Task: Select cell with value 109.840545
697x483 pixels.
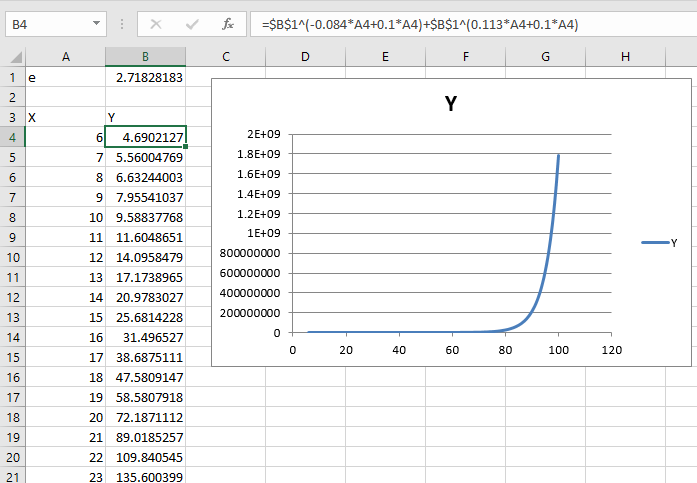Action: point(145,457)
